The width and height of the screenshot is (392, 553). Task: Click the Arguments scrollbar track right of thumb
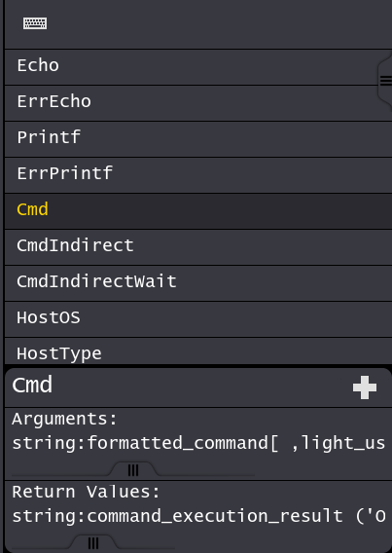coord(206,475)
